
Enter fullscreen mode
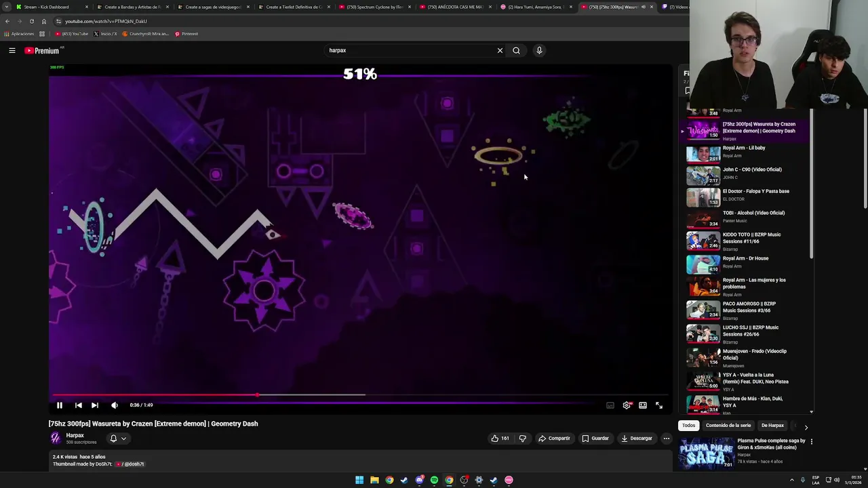point(659,405)
